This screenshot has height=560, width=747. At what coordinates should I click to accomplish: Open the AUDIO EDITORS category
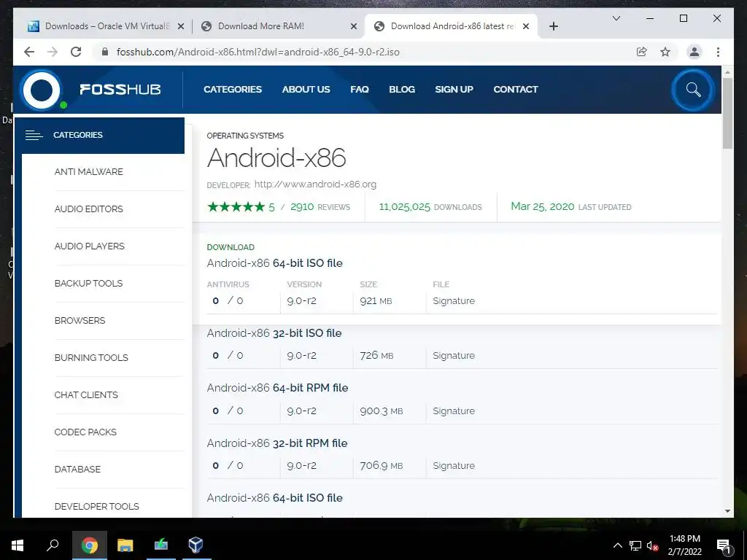pos(88,209)
